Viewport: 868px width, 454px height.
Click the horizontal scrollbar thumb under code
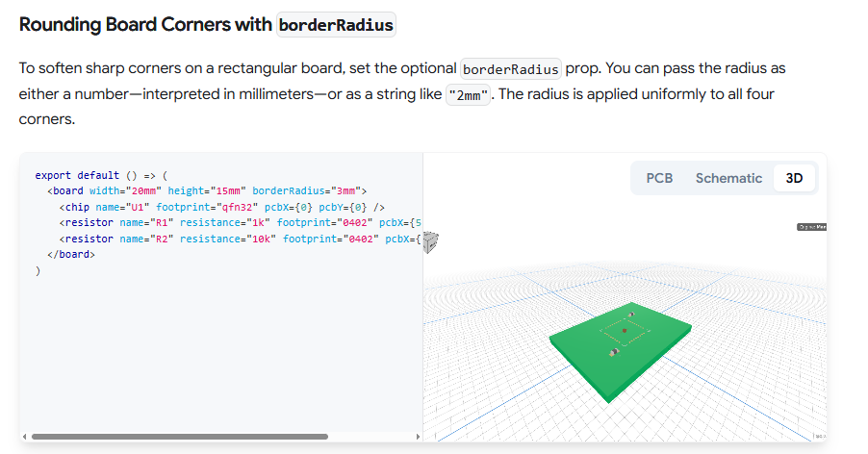(180, 437)
